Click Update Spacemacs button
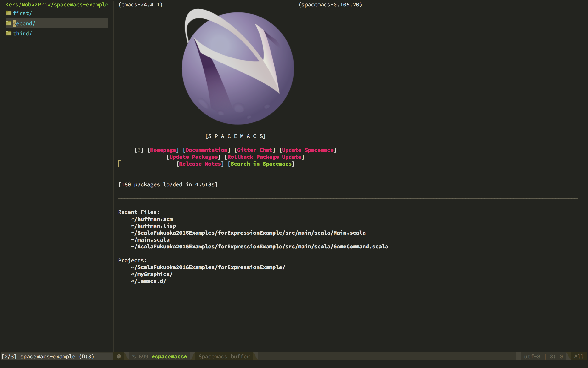 308,150
